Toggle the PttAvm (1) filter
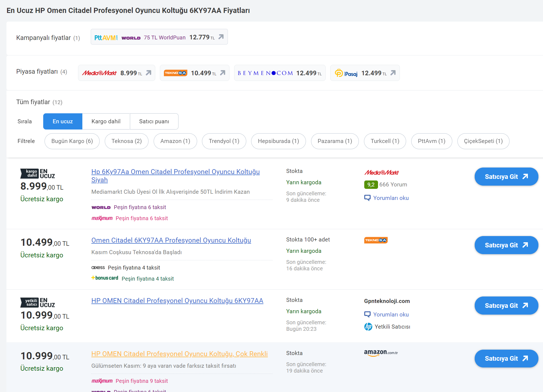This screenshot has height=392, width=543. (x=432, y=141)
